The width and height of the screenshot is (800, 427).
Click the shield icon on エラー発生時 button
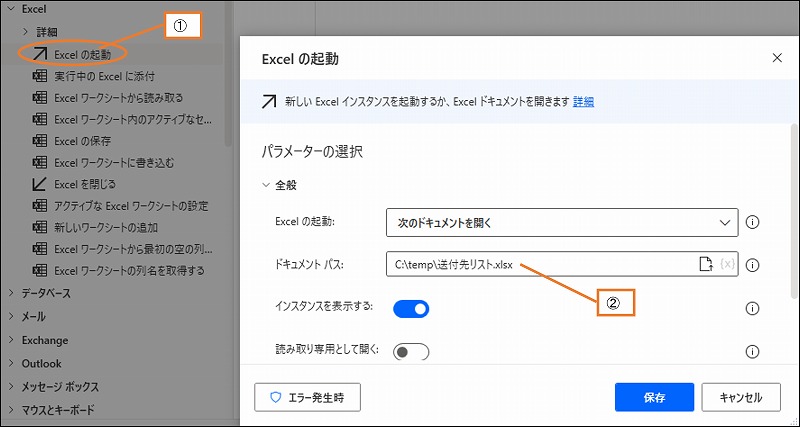pyautogui.click(x=276, y=397)
